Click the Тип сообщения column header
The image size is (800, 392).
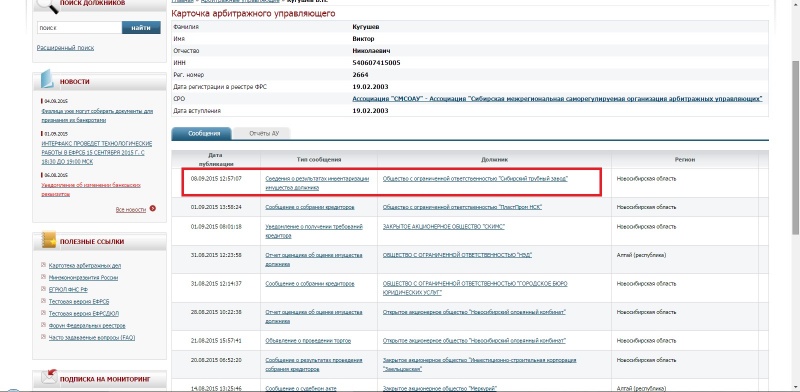pos(319,160)
